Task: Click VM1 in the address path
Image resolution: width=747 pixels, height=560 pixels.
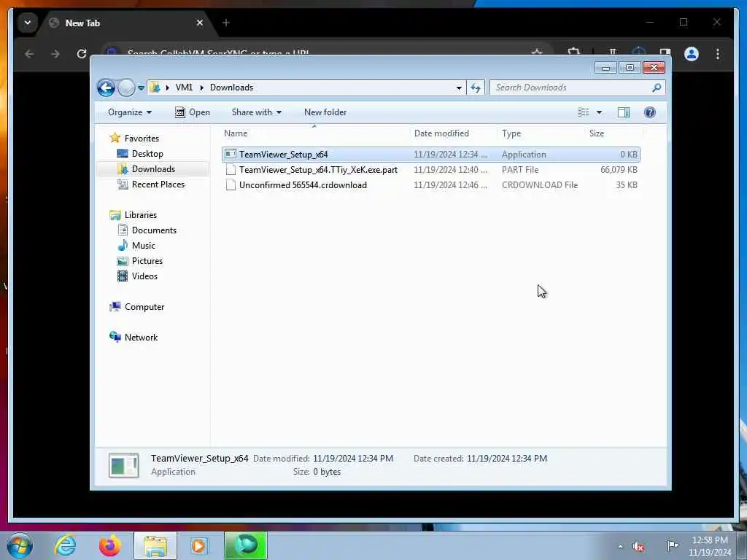Action: (x=184, y=87)
